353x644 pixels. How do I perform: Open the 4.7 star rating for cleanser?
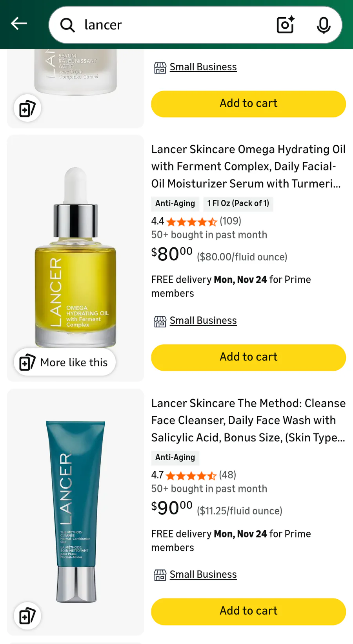coord(194,475)
